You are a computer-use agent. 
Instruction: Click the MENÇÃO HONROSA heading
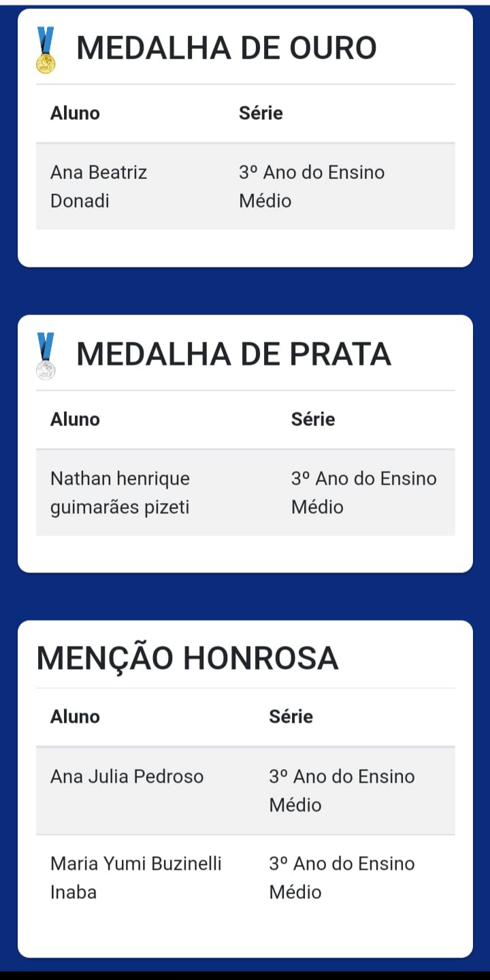click(x=187, y=658)
